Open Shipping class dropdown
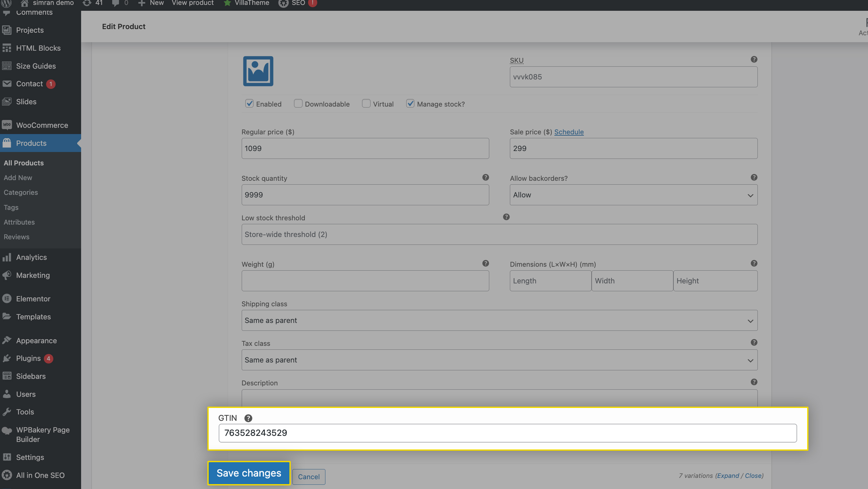The width and height of the screenshot is (868, 489). pos(499,320)
